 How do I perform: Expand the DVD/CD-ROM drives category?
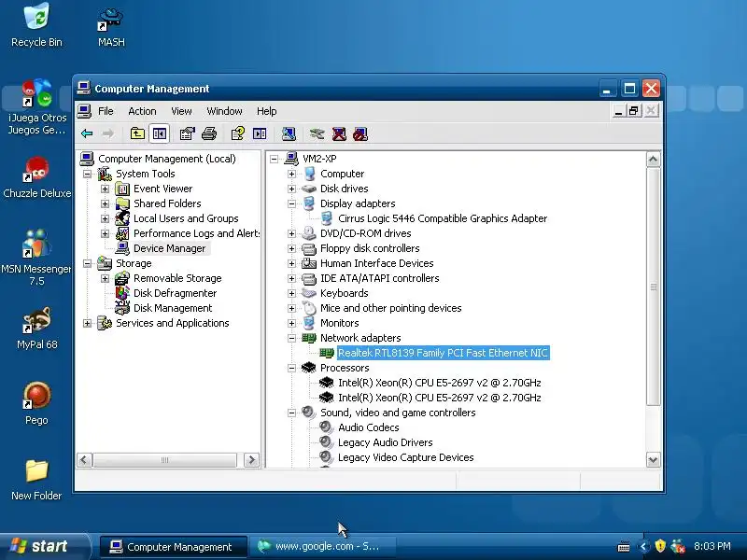pyautogui.click(x=291, y=233)
